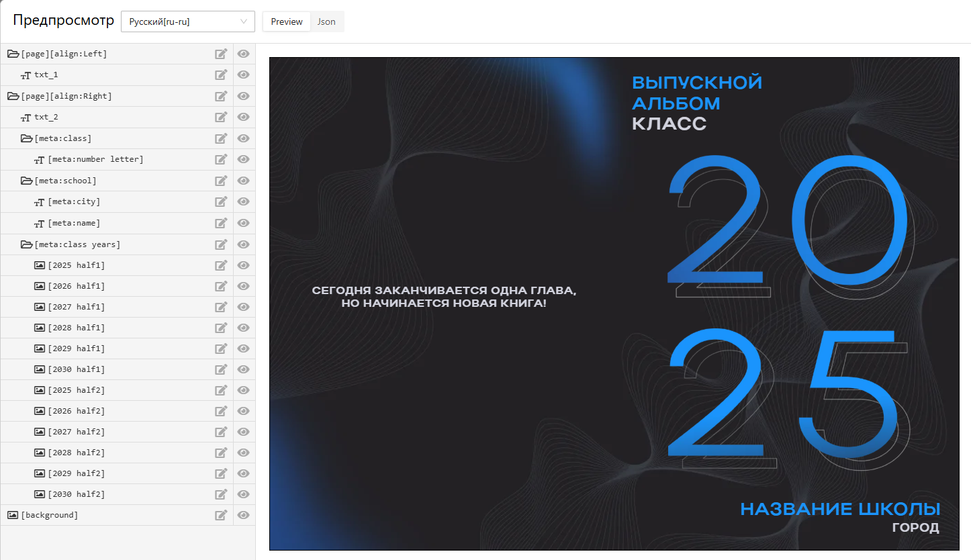Click edit icon for [background] layer
This screenshot has height=560, width=971.
point(221,515)
